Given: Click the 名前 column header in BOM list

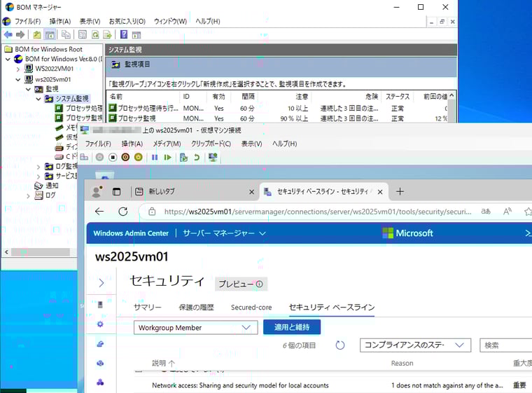Looking at the screenshot, I should [x=116, y=97].
